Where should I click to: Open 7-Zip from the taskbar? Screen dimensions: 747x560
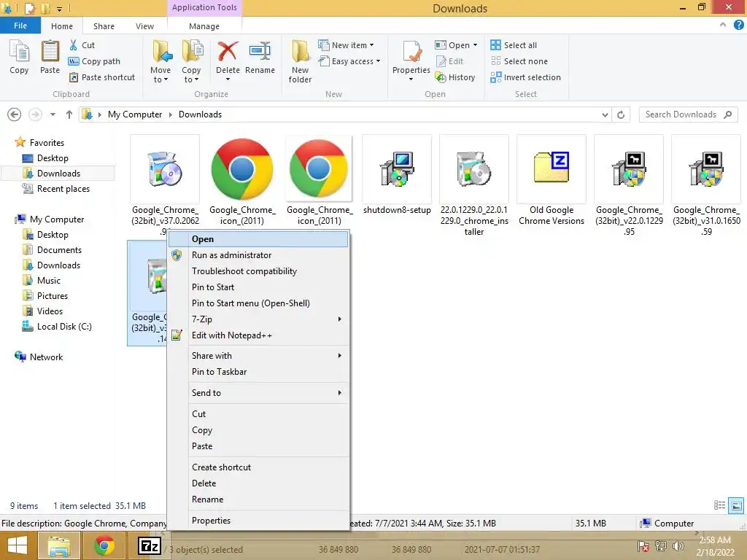click(x=149, y=545)
